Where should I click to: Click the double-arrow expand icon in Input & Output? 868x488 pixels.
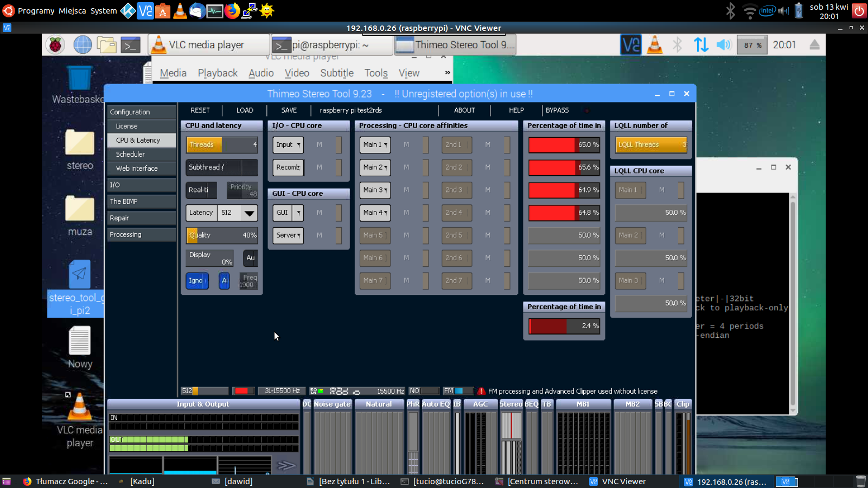[286, 465]
